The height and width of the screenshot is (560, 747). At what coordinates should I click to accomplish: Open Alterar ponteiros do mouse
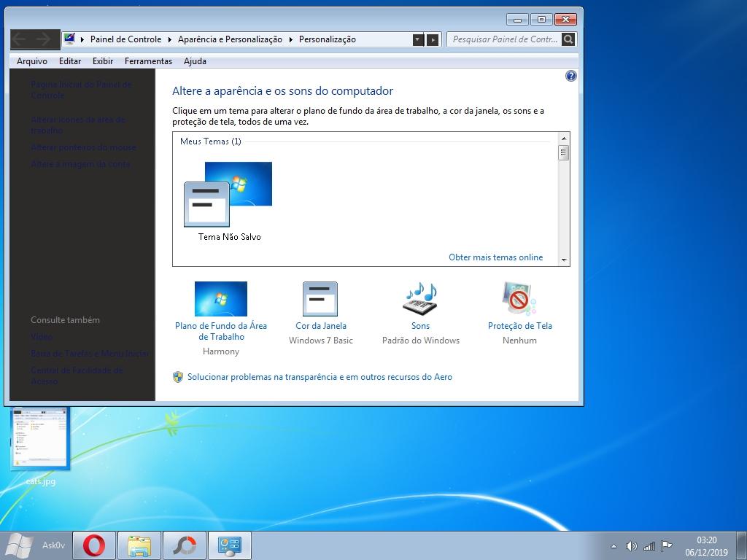[x=83, y=147]
